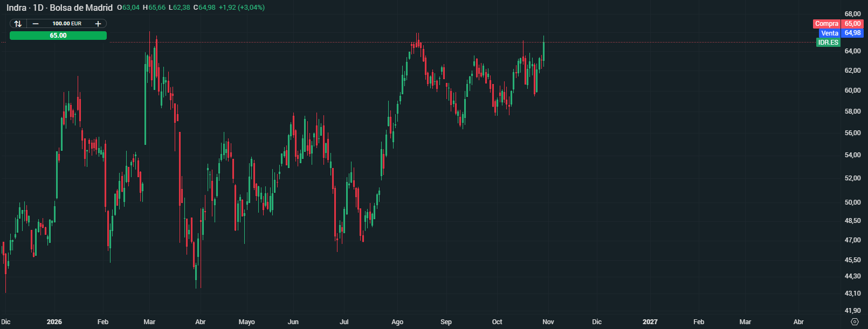This screenshot has width=868, height=329.
Task: Click the 44,30 price axis label
Action: [x=852, y=276]
